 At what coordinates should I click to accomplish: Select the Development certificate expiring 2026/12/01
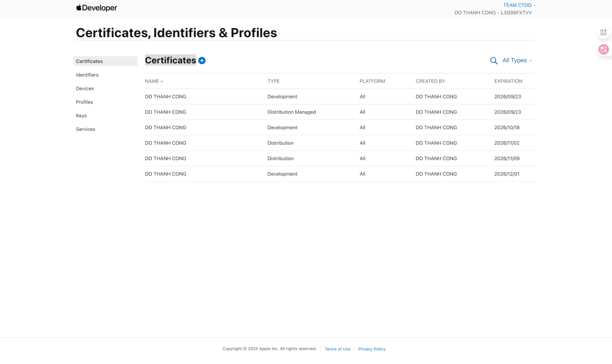(x=282, y=174)
